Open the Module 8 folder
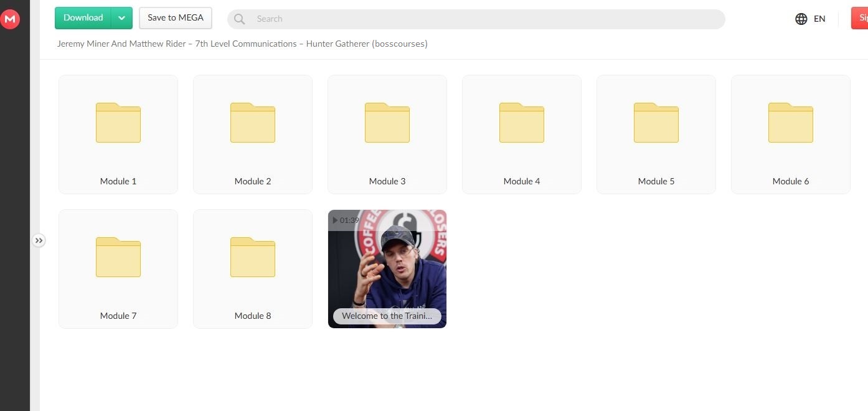The width and height of the screenshot is (868, 411). (253, 269)
